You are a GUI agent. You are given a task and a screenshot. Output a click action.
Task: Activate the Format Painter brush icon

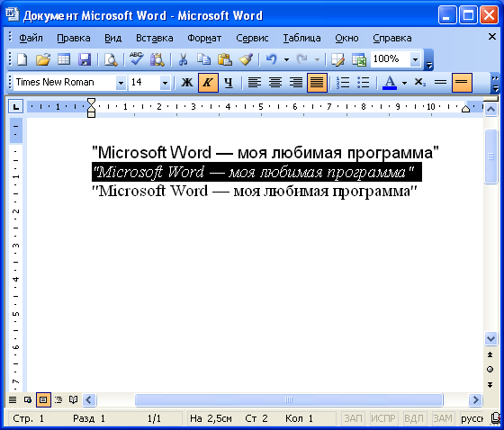[x=246, y=59]
